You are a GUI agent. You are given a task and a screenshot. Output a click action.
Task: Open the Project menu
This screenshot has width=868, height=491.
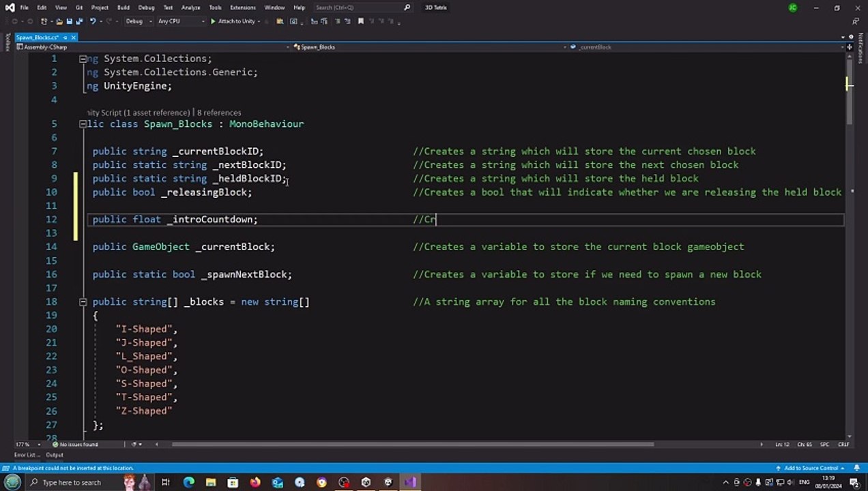point(100,8)
